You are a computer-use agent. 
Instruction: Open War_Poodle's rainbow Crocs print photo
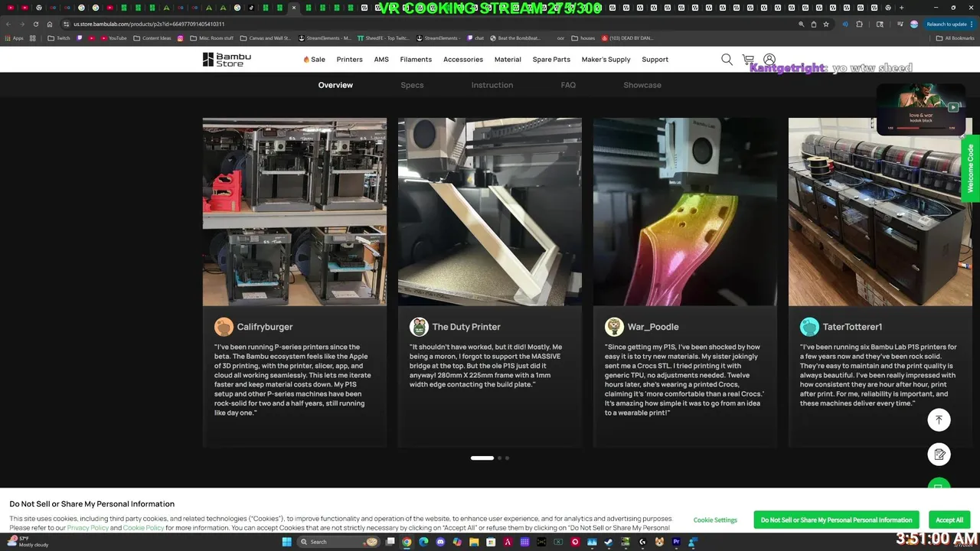click(685, 212)
